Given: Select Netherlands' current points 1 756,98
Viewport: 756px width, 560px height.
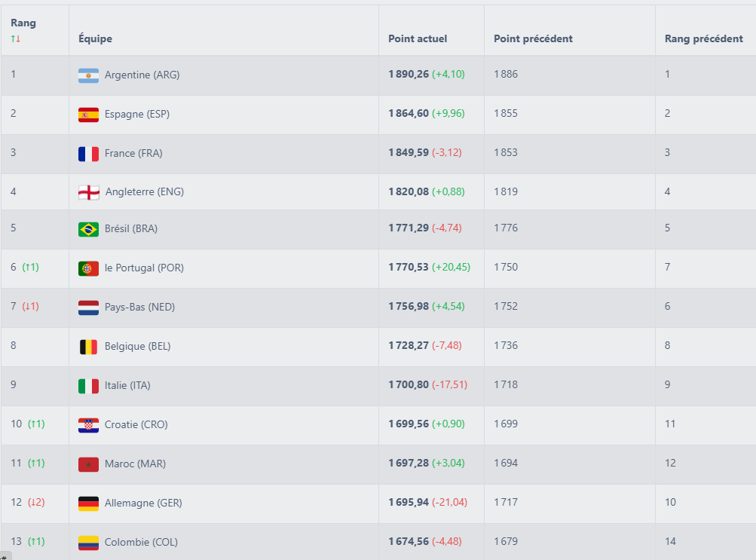Looking at the screenshot, I should click(x=409, y=306).
